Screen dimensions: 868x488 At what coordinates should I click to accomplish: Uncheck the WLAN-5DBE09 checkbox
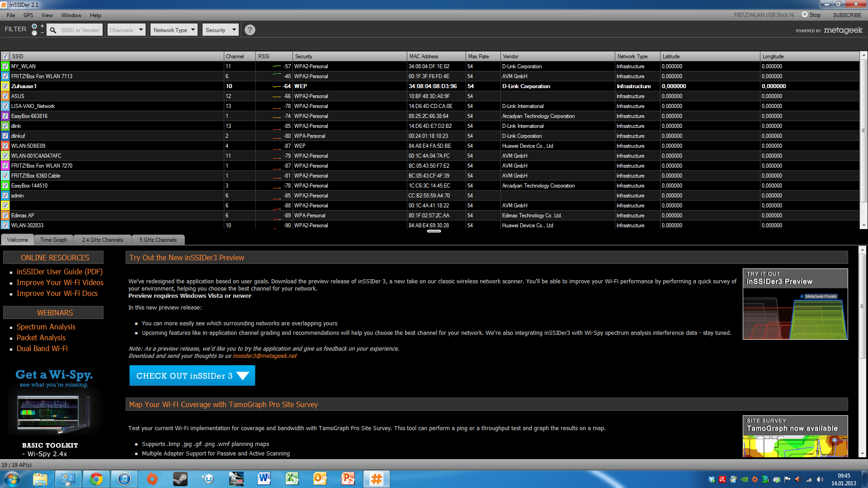pyautogui.click(x=5, y=146)
